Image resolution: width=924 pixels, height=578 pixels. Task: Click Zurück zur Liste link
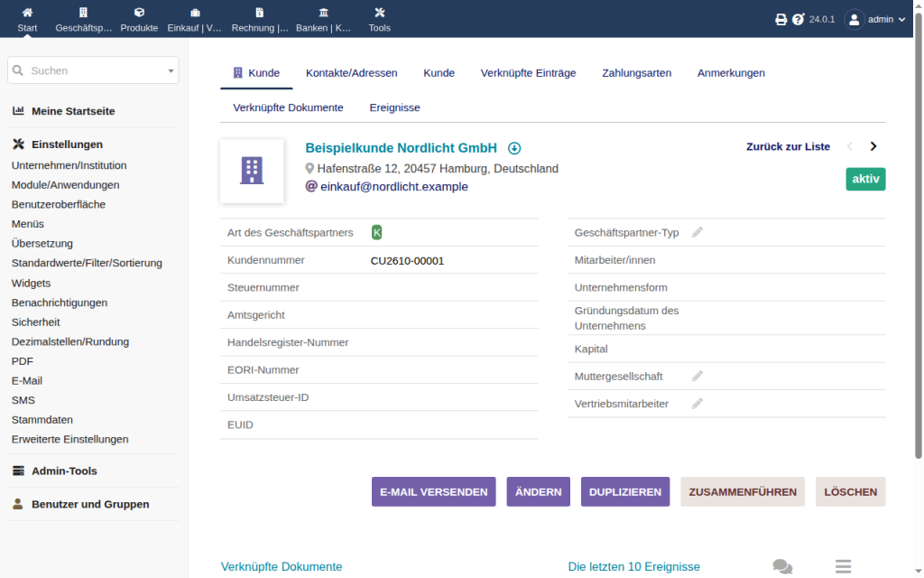[x=788, y=146]
